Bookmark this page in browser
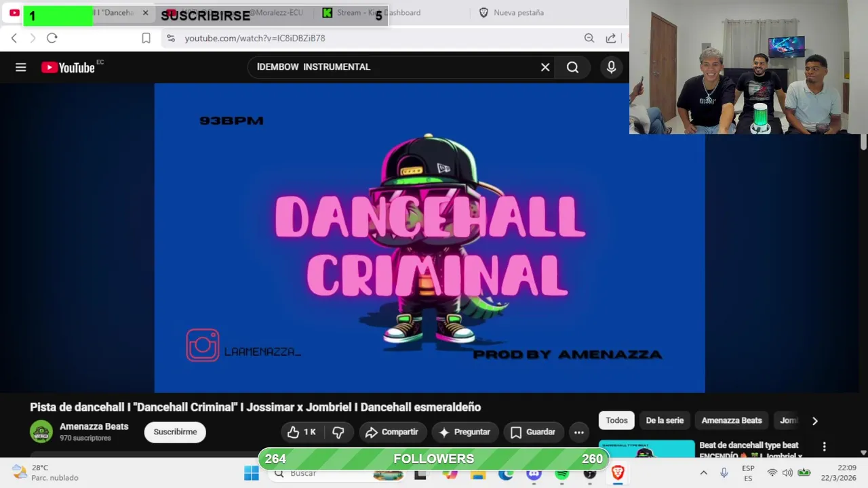 [146, 38]
